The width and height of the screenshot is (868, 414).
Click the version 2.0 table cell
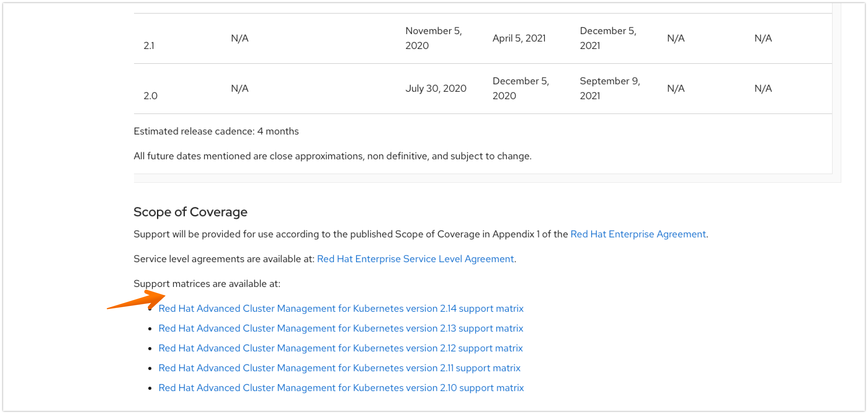(150, 96)
